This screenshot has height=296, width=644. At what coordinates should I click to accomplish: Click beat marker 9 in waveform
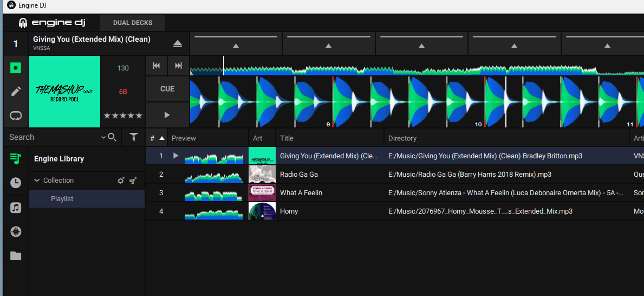328,124
